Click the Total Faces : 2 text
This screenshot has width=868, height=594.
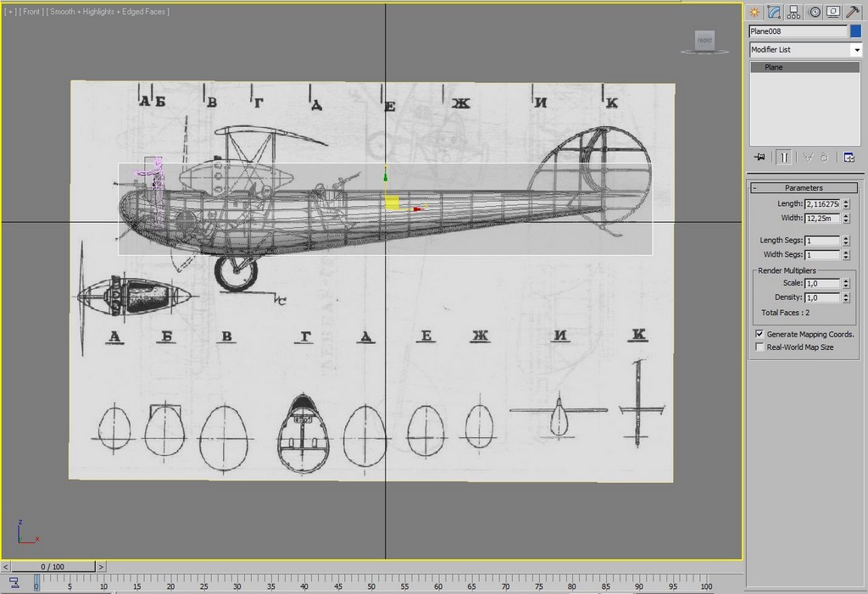(785, 313)
